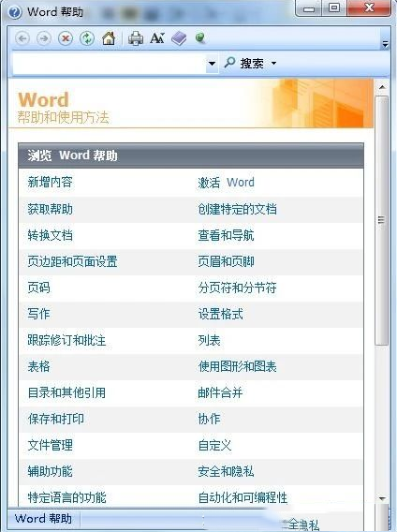
Task: Focus the search text input field
Action: (x=110, y=63)
